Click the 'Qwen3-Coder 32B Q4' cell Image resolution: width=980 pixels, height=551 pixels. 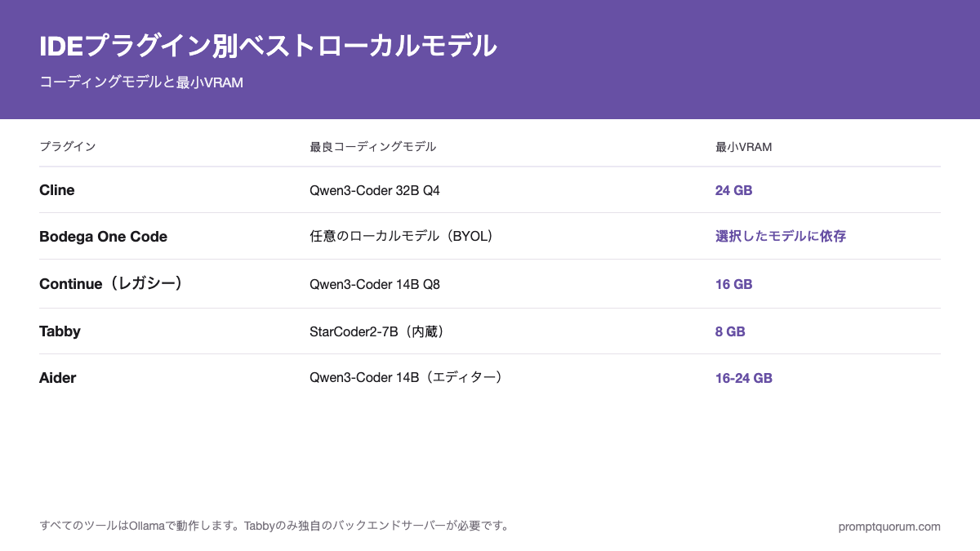(375, 190)
